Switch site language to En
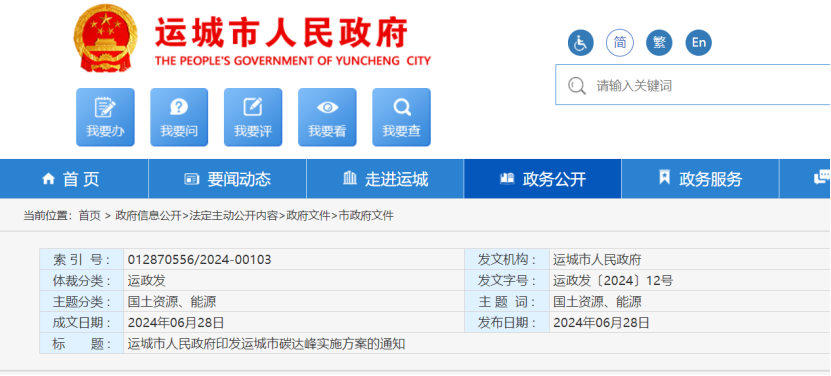This screenshot has height=376, width=831. click(699, 43)
